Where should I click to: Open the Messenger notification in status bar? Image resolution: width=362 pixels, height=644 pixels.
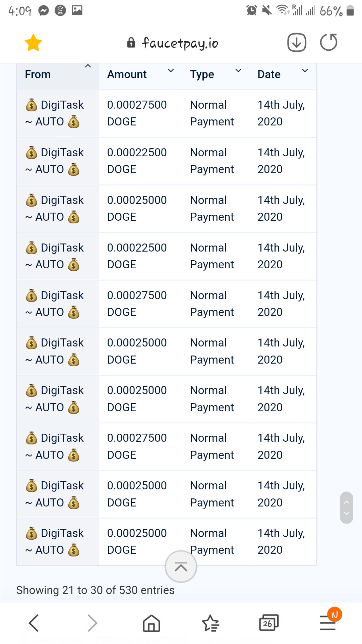(x=44, y=11)
